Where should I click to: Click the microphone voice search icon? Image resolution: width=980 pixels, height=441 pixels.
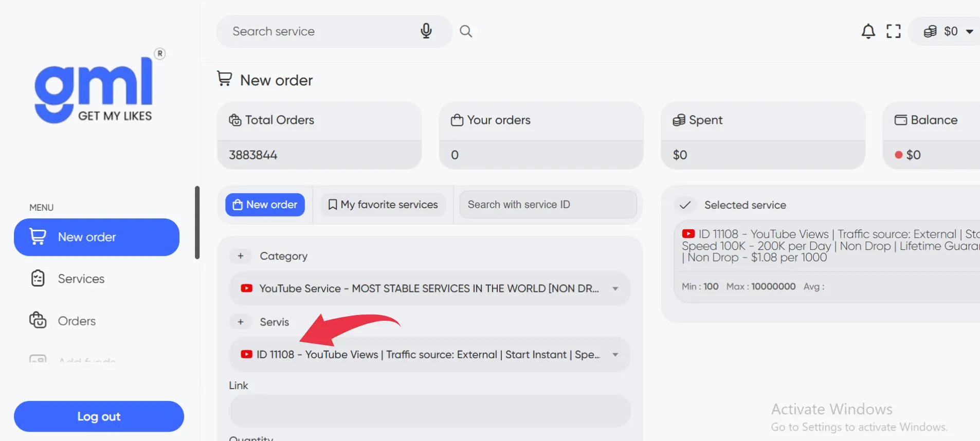click(x=426, y=31)
